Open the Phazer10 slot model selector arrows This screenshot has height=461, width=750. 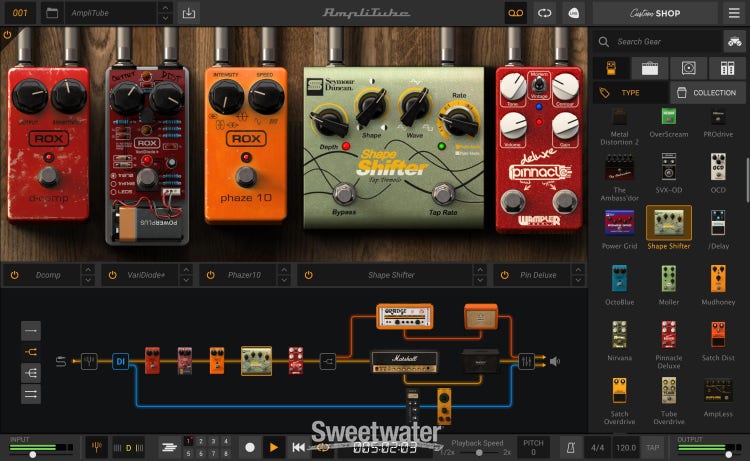click(284, 275)
